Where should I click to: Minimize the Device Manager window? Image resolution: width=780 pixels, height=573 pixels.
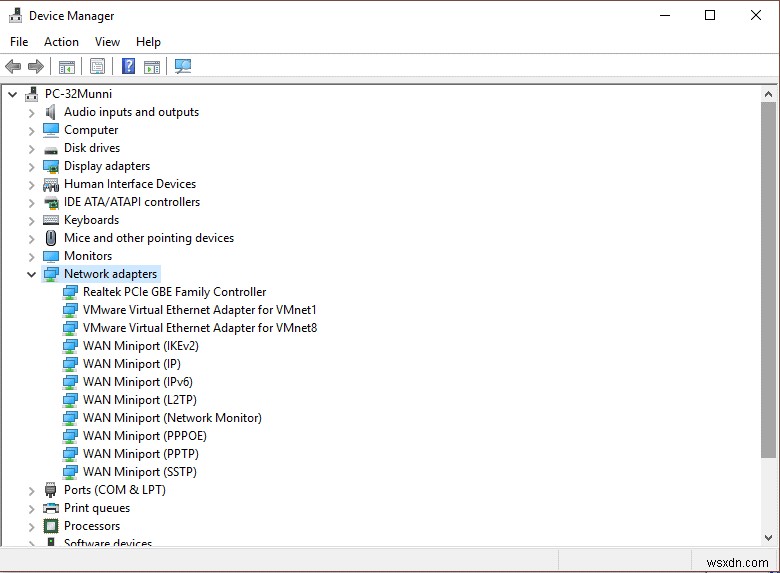coord(665,15)
